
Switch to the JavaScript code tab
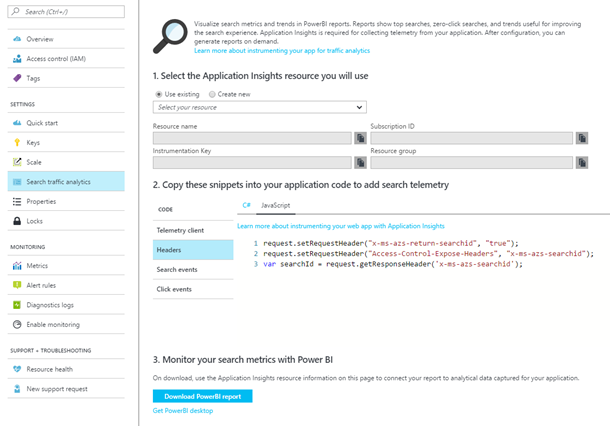click(x=275, y=205)
